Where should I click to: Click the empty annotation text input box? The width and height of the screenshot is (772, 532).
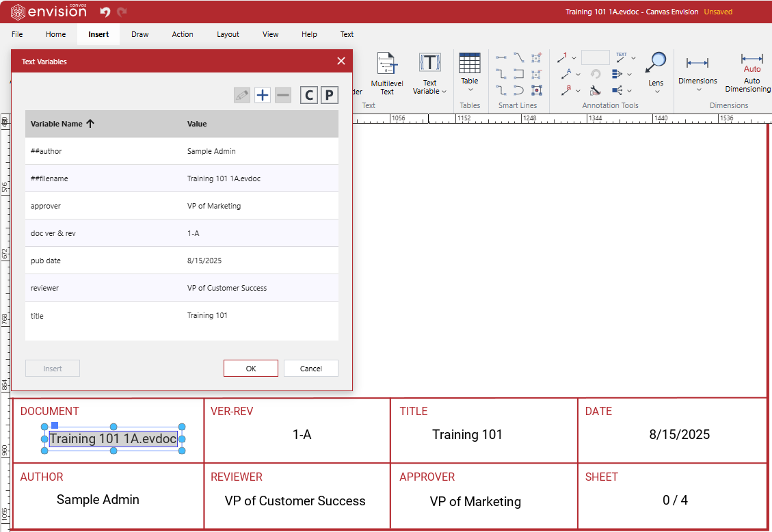point(596,57)
